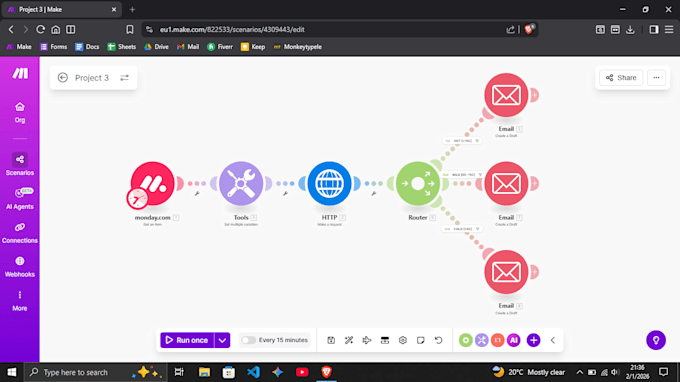Open File Explorer from the taskbar

[x=204, y=372]
